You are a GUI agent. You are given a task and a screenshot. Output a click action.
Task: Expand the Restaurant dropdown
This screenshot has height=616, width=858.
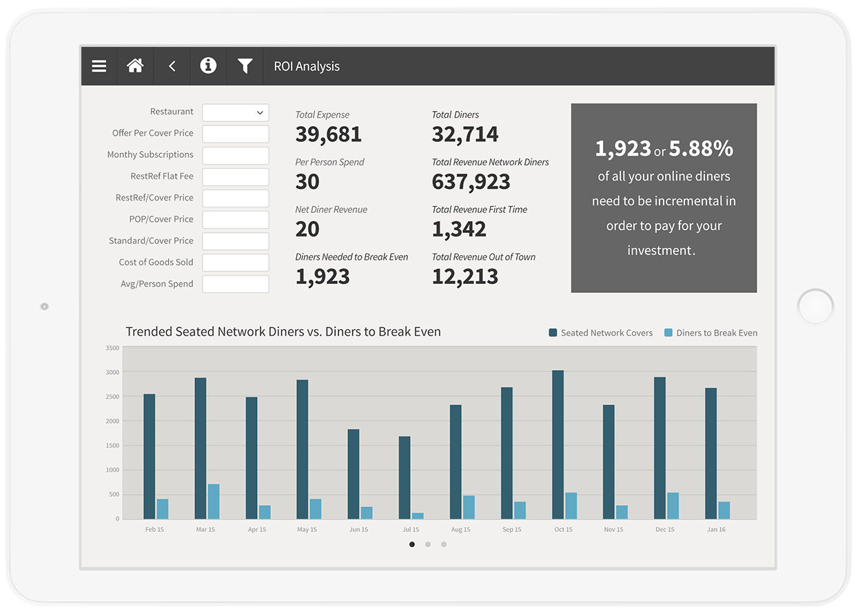pyautogui.click(x=236, y=112)
